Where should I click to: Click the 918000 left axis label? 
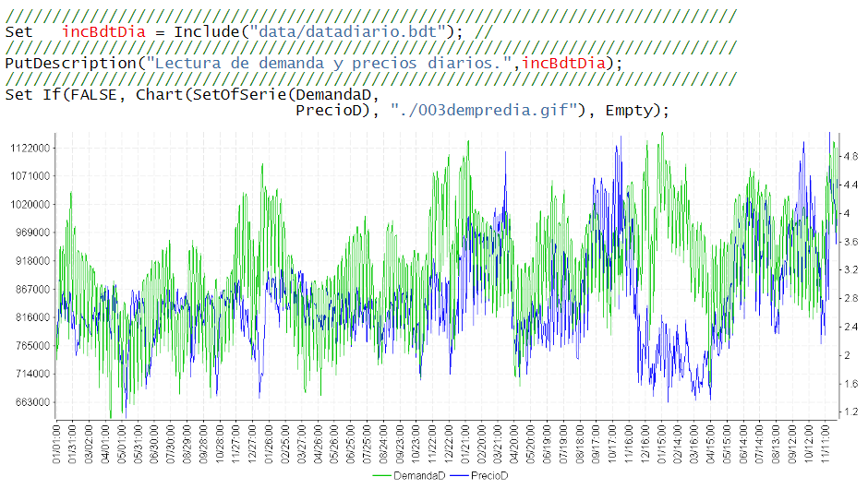click(x=32, y=261)
